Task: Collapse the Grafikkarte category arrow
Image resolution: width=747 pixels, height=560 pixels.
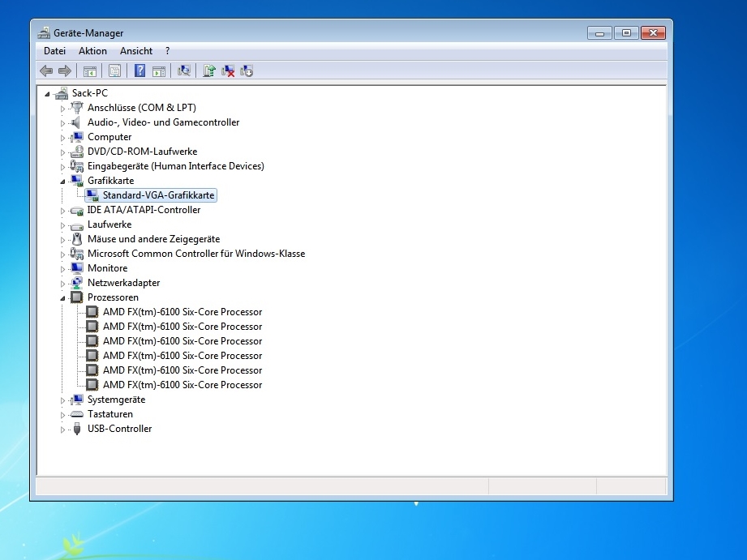Action: (62, 182)
